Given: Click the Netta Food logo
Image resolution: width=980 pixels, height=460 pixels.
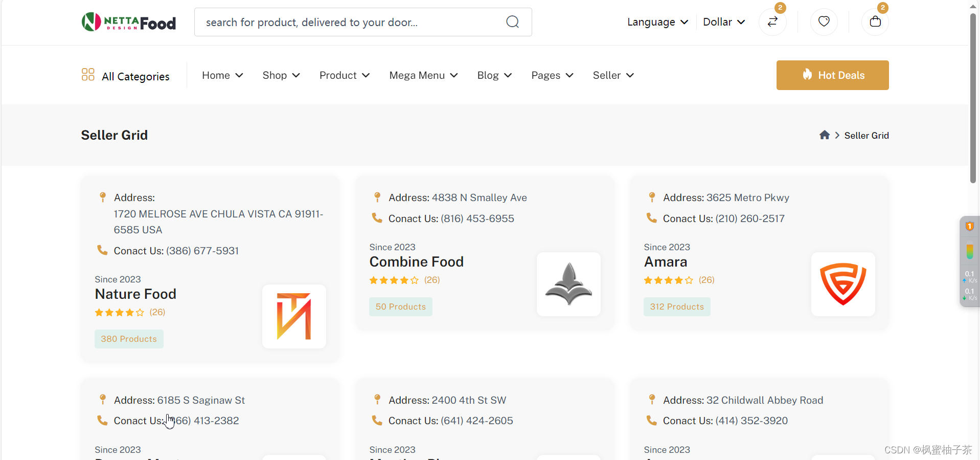Looking at the screenshot, I should point(129,22).
